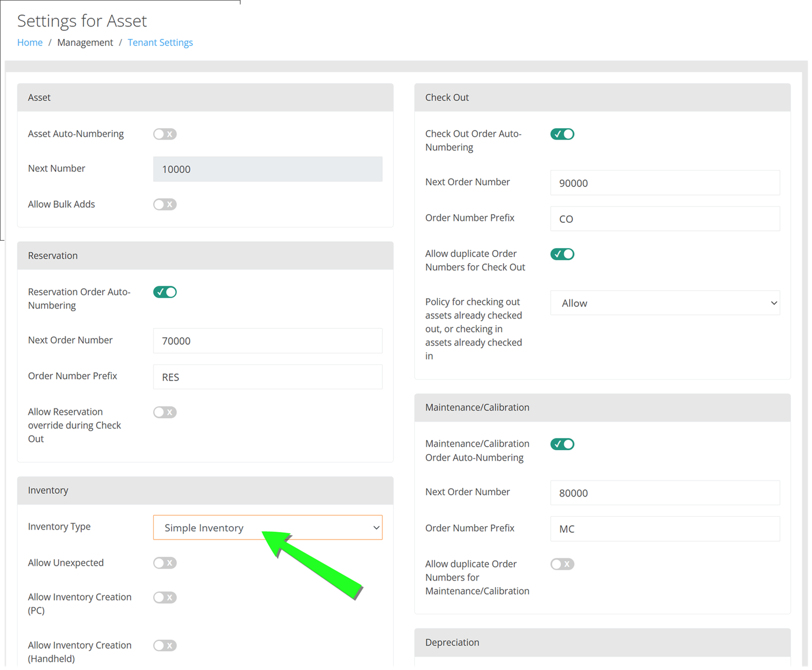Go to Home breadcrumb link
This screenshot has width=812, height=670.
coord(30,42)
